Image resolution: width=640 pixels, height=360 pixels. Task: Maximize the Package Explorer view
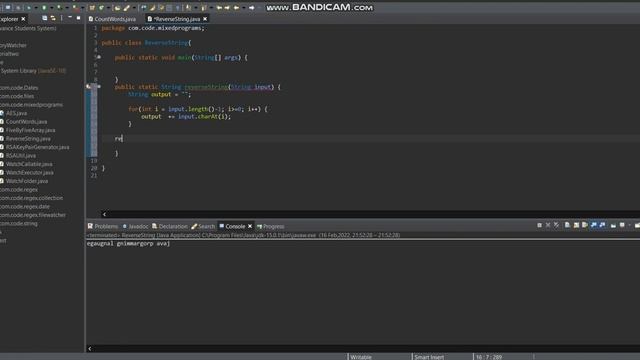tap(78, 18)
